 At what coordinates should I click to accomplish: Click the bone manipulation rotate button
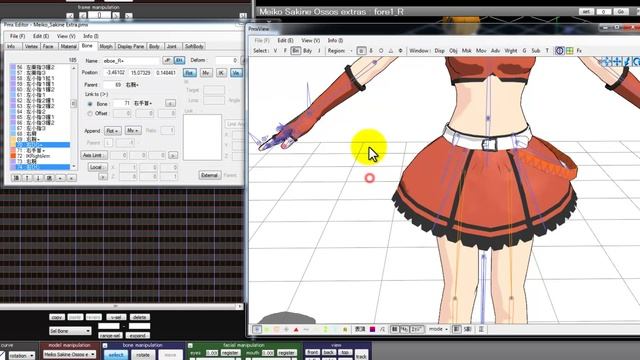143,355
